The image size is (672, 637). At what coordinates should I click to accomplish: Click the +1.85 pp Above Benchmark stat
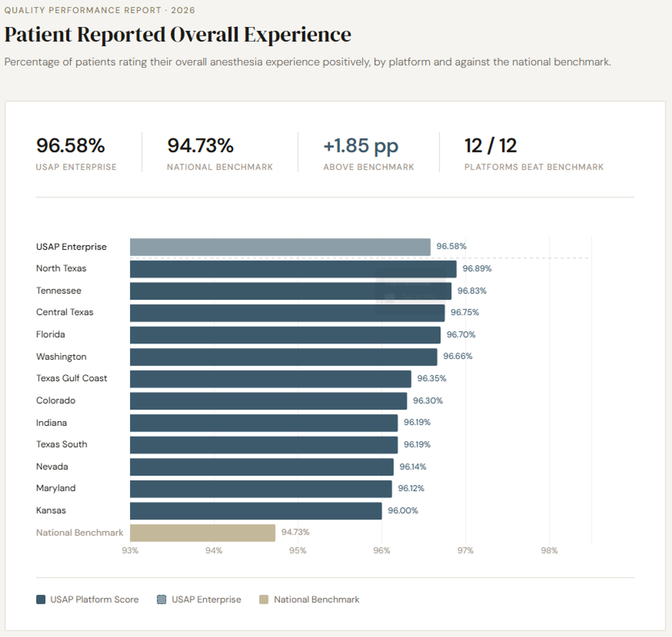369,153
